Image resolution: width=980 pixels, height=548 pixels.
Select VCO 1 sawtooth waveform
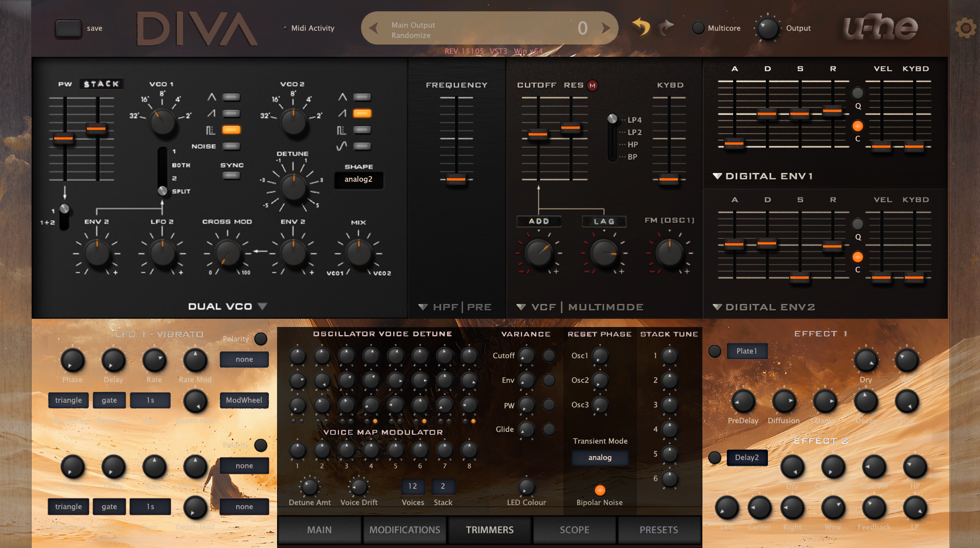[x=231, y=114]
